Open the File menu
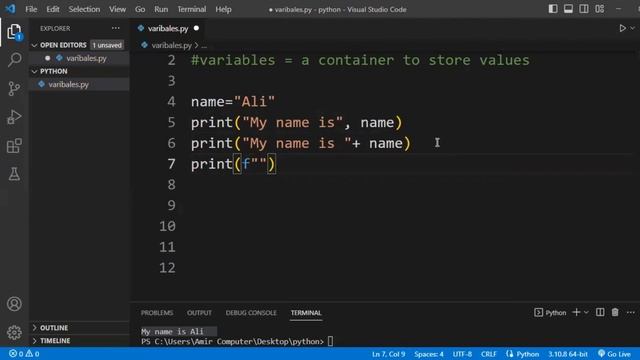This screenshot has width=640, height=360. (31, 9)
